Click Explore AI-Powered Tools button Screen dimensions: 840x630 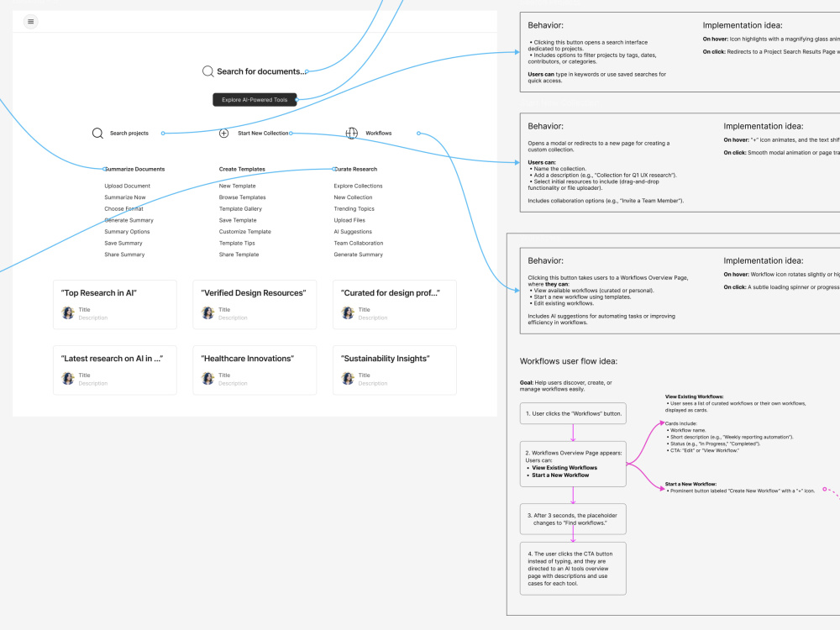pyautogui.click(x=255, y=100)
